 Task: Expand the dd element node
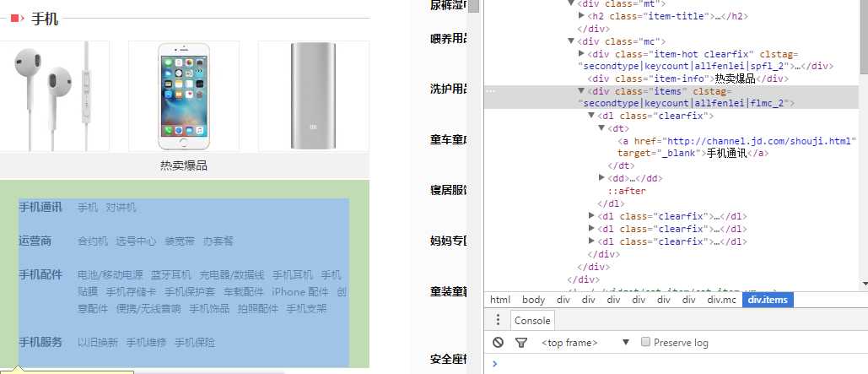click(601, 177)
